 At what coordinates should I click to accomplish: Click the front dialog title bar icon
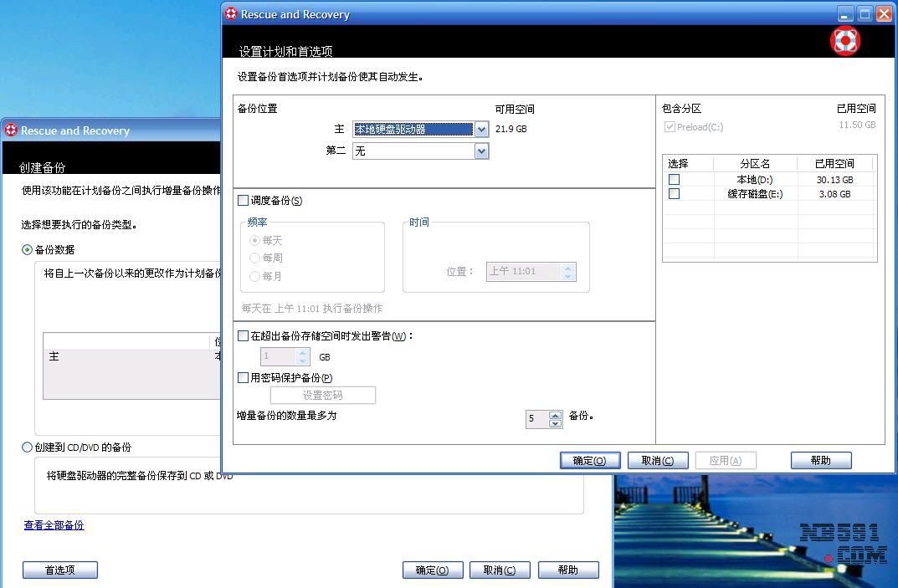point(231,13)
